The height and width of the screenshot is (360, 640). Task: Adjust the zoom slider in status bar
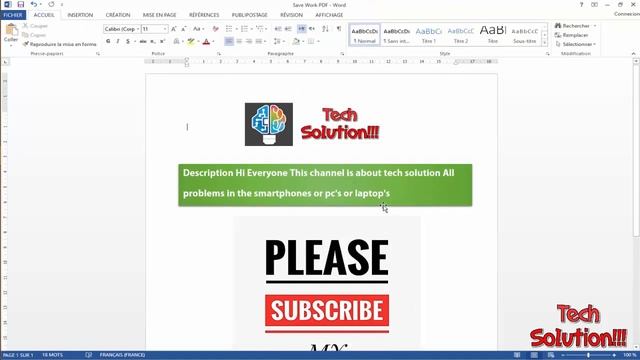coord(588,355)
